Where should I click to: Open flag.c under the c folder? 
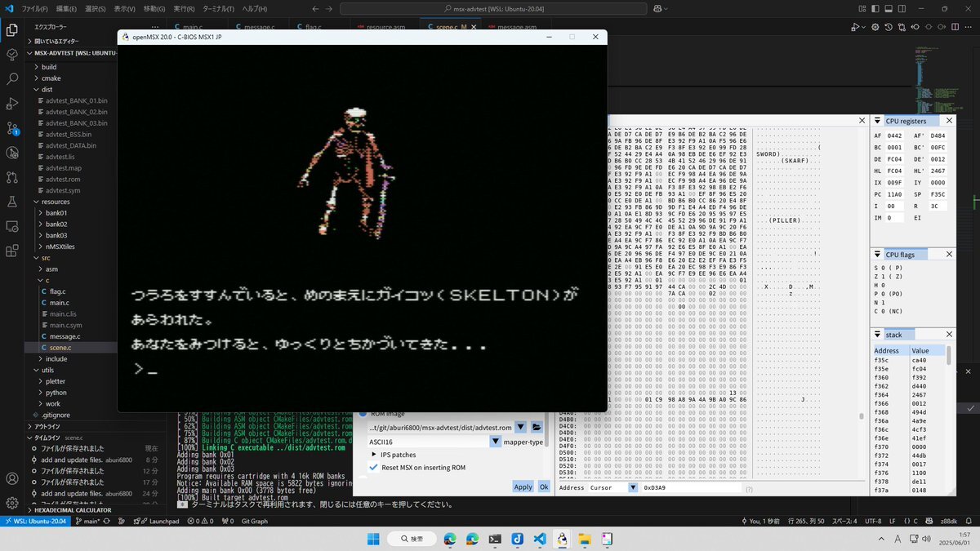tap(57, 291)
